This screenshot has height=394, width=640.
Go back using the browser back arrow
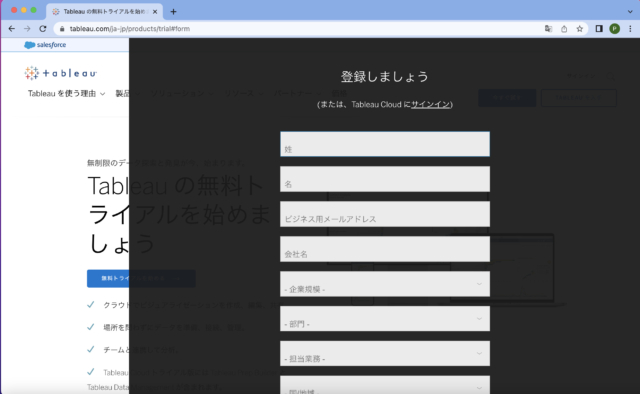pyautogui.click(x=11, y=29)
